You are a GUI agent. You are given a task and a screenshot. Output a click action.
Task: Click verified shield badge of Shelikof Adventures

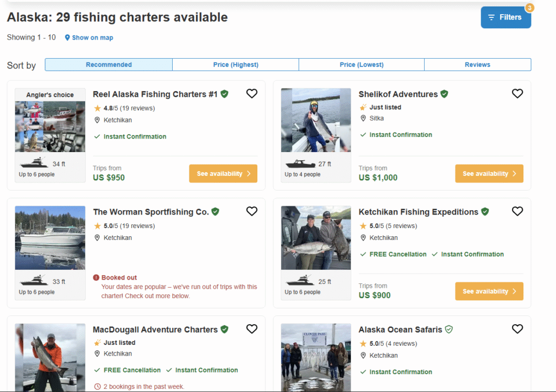444,94
